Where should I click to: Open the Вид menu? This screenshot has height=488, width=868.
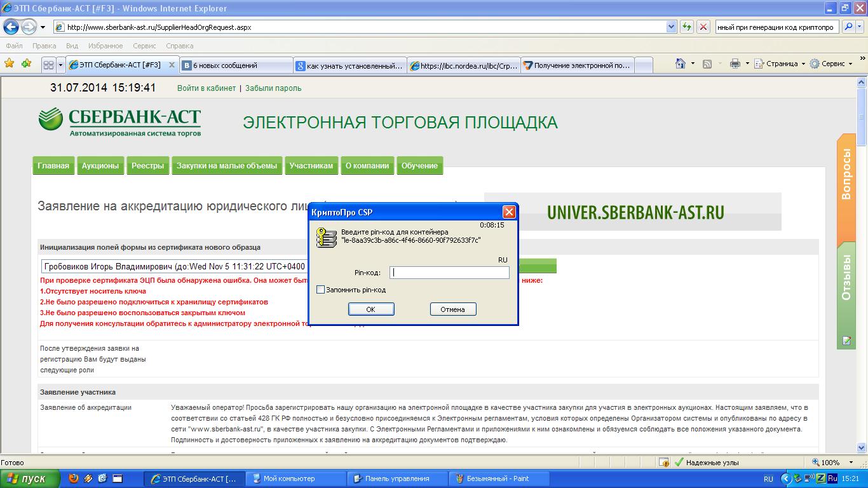pyautogui.click(x=72, y=46)
